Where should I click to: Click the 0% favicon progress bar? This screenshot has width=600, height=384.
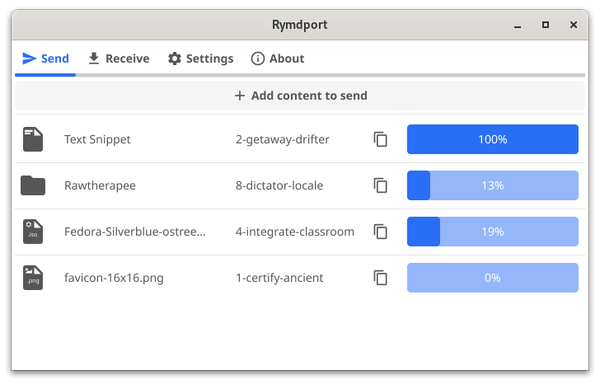point(492,278)
